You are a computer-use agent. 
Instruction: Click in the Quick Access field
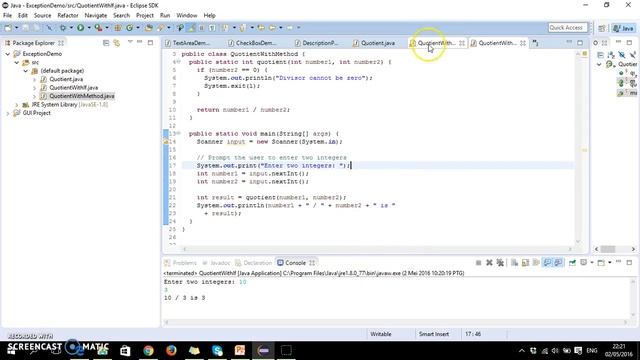click(567, 28)
